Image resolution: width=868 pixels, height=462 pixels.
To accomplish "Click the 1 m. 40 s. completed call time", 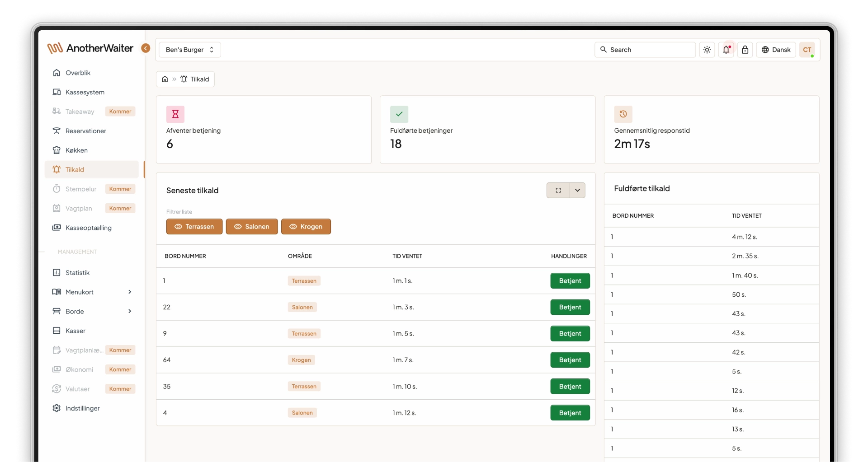I will [x=745, y=275].
